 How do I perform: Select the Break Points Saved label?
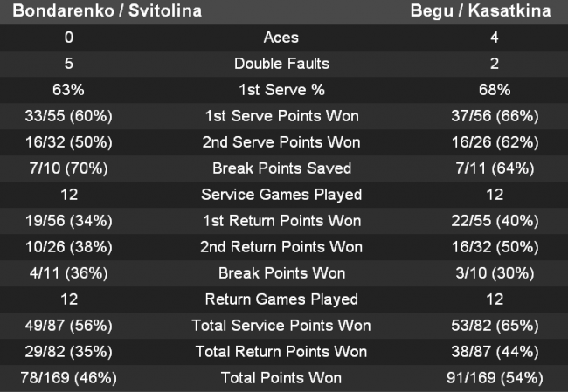(x=281, y=168)
